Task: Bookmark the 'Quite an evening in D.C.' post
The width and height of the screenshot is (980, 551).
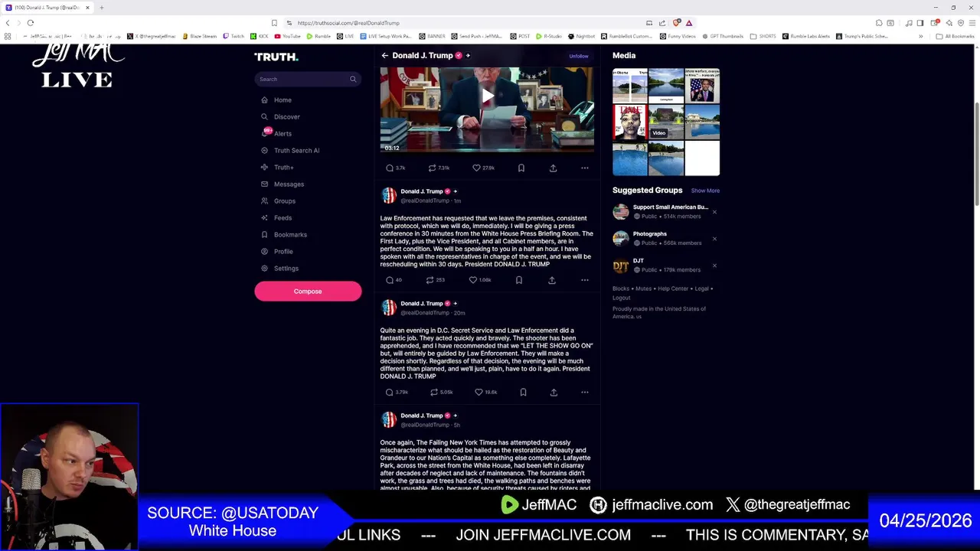Action: pos(523,392)
